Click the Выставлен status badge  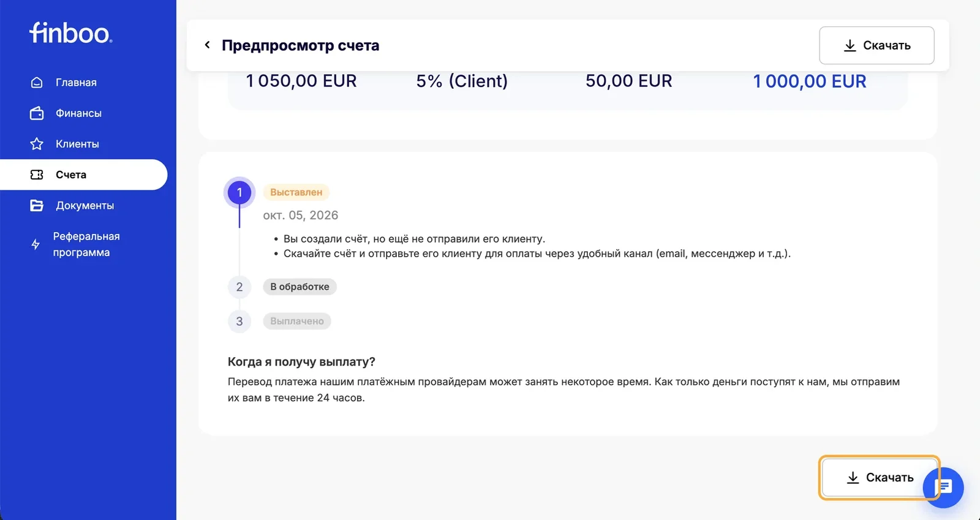tap(296, 192)
